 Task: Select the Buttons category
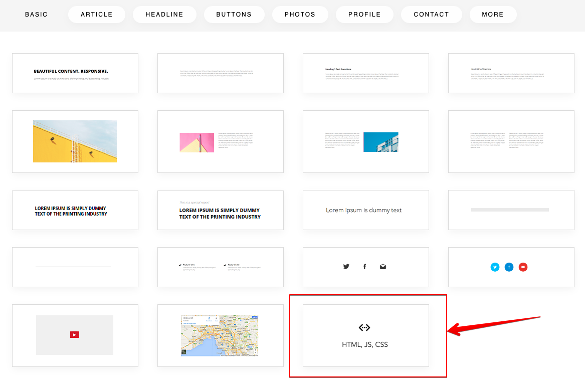point(234,15)
